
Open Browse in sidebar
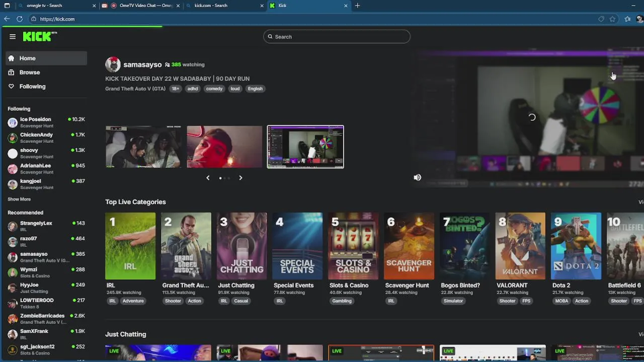click(46, 72)
